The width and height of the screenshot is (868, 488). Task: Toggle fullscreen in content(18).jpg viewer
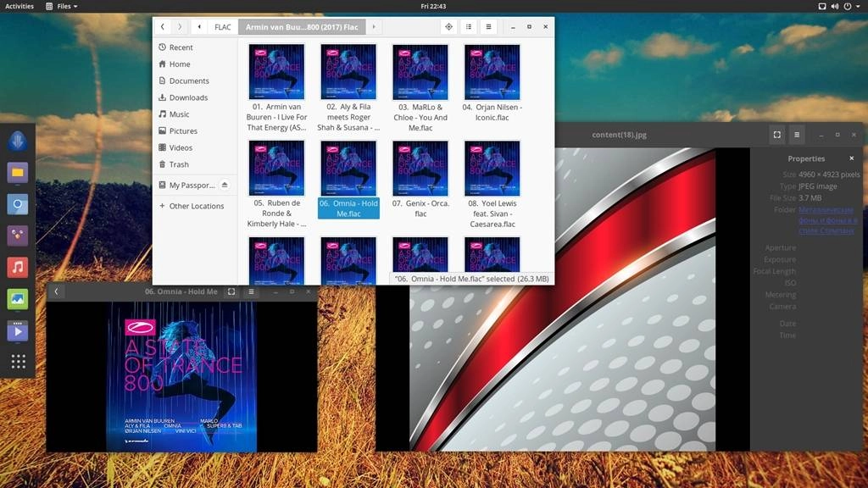pyautogui.click(x=777, y=135)
